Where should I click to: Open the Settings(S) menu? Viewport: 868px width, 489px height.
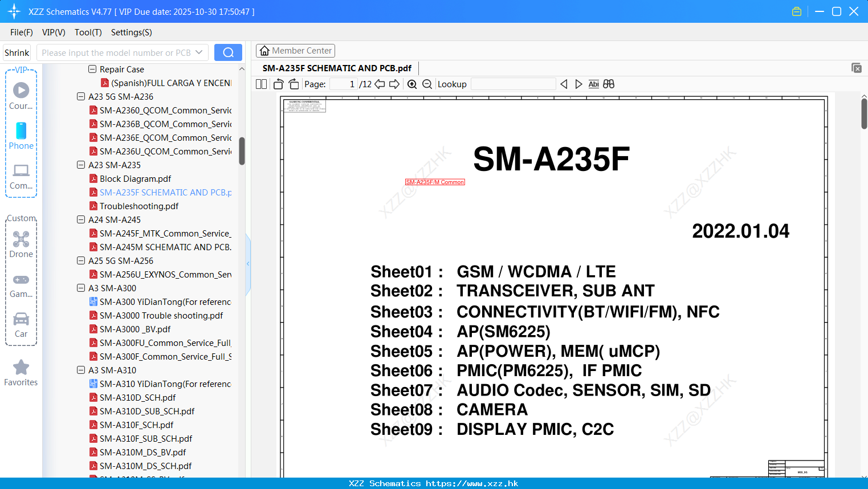pos(132,32)
